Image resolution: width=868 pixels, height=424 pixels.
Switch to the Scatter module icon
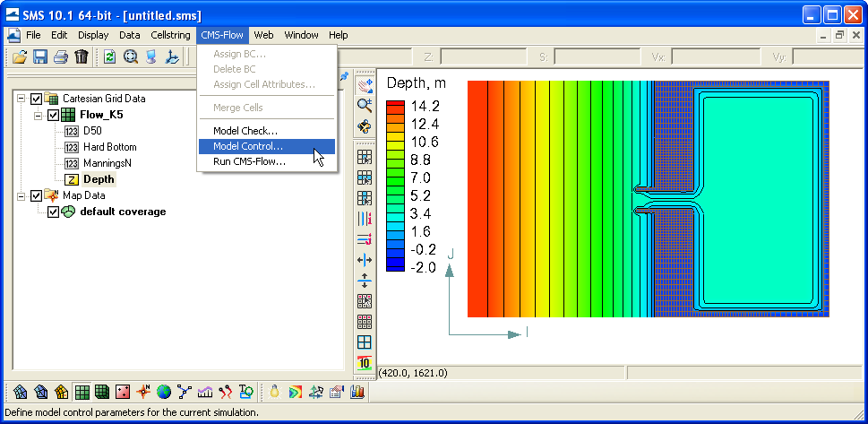[123, 393]
